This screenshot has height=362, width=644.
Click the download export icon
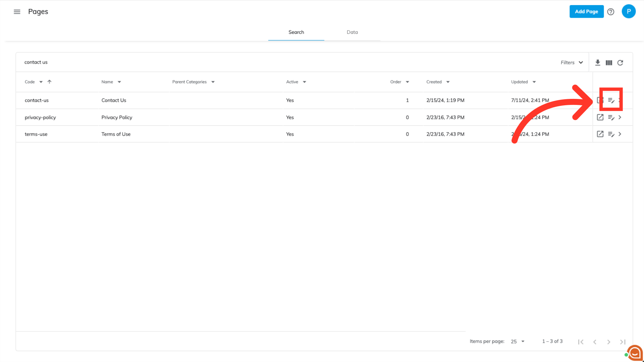(x=598, y=63)
